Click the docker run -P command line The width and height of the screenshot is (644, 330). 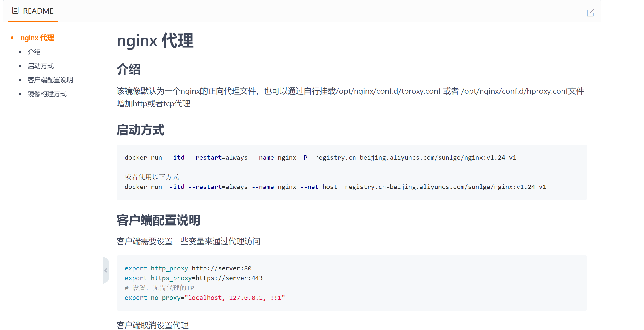pos(320,157)
